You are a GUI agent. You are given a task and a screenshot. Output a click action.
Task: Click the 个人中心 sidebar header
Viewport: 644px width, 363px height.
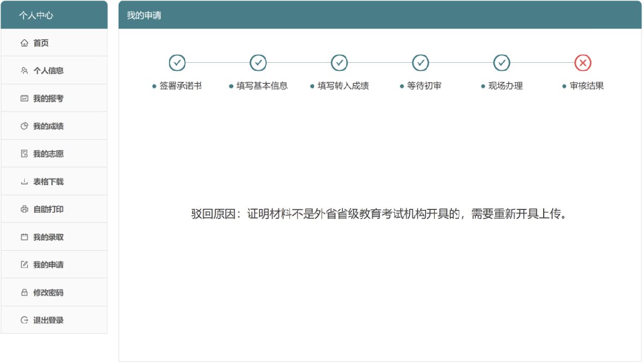[x=54, y=15]
